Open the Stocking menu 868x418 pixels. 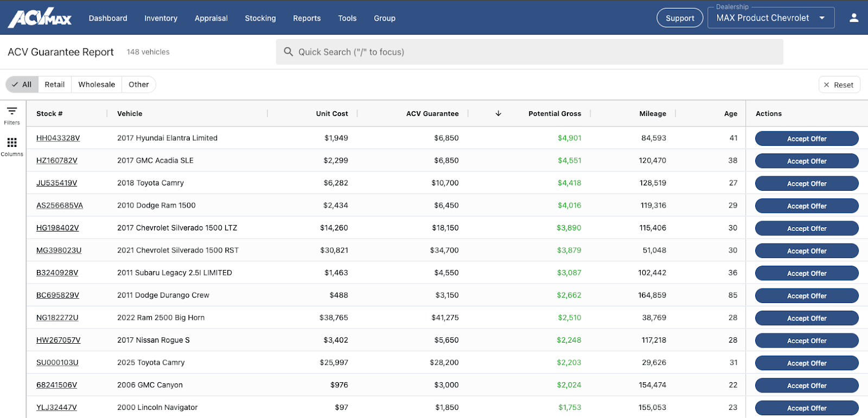(x=260, y=18)
